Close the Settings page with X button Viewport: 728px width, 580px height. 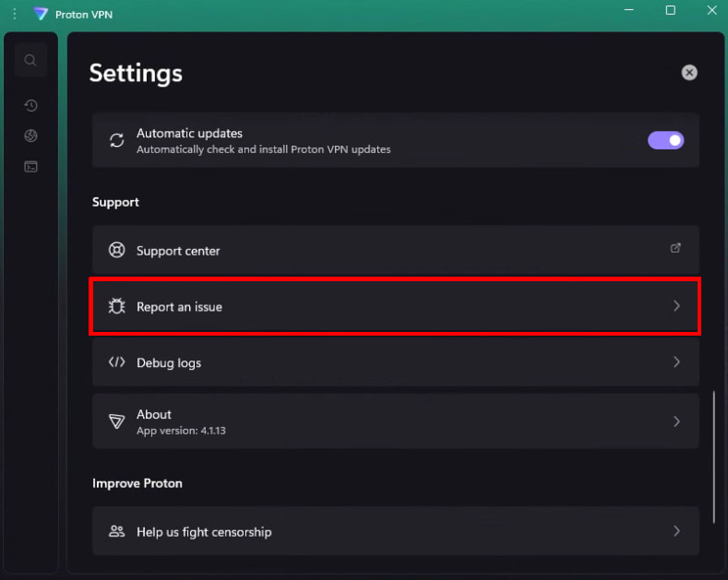coord(689,73)
